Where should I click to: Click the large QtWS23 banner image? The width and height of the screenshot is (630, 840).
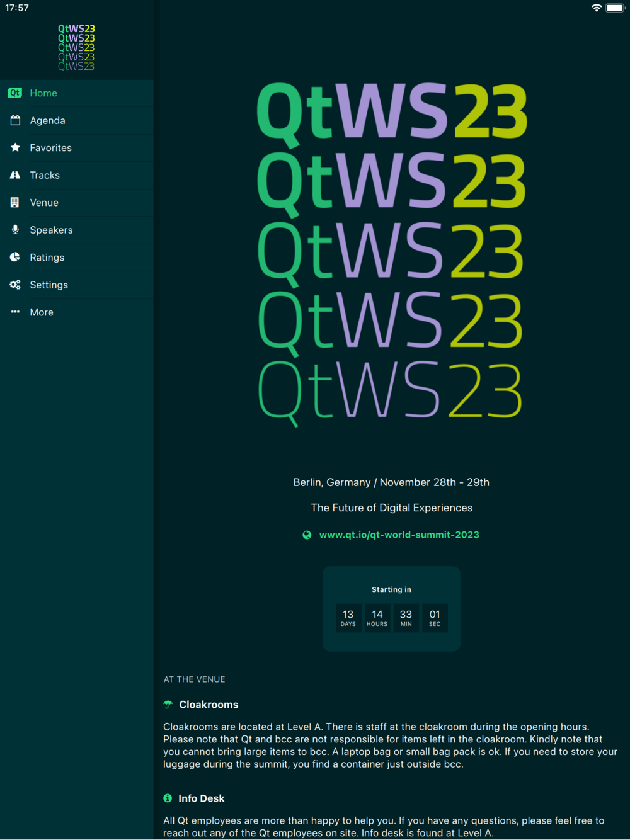pyautogui.click(x=391, y=254)
